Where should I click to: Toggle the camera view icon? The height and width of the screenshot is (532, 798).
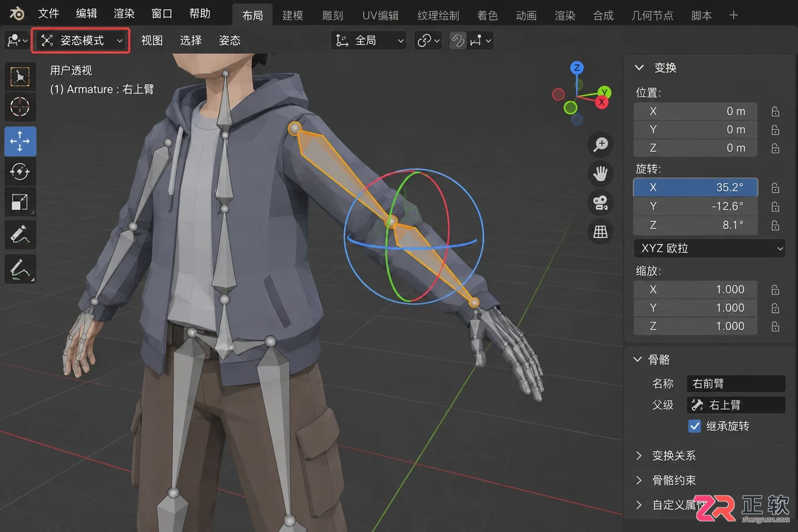[x=601, y=203]
